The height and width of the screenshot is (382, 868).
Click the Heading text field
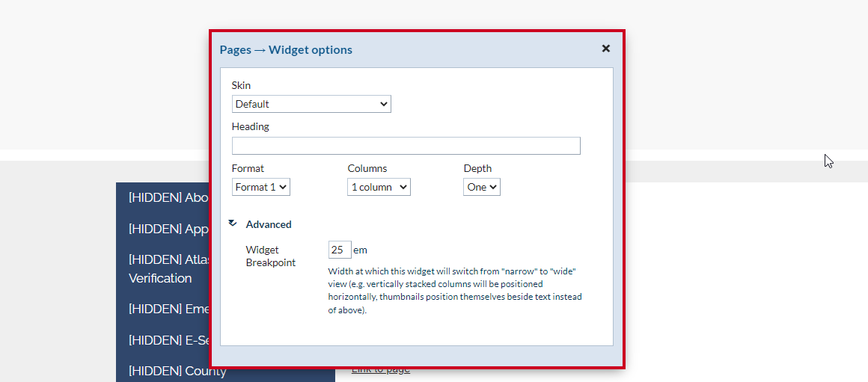pos(406,145)
